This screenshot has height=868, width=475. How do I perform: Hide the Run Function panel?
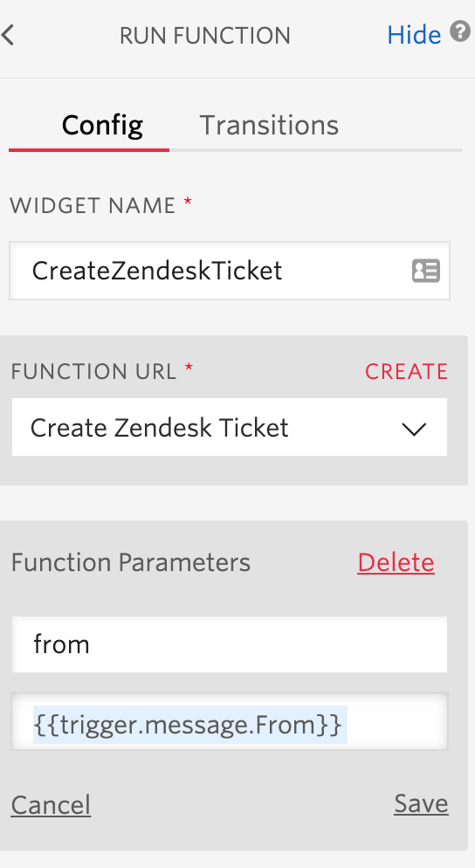[x=414, y=35]
